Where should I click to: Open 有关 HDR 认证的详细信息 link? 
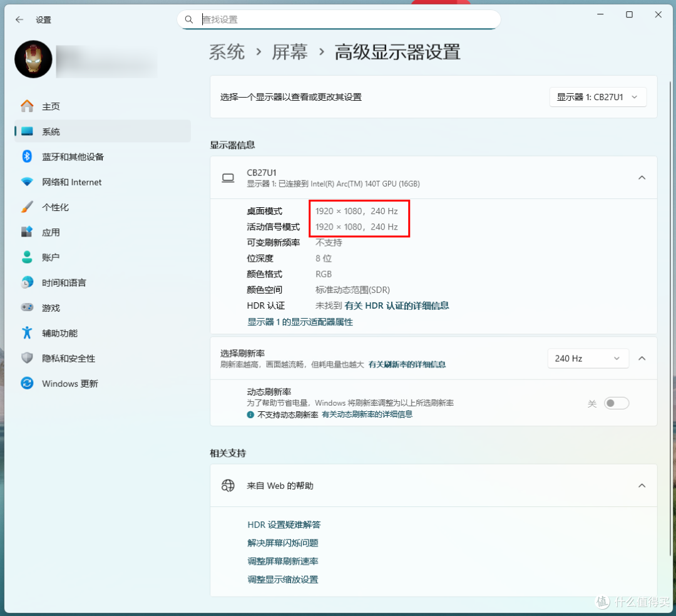pos(397,305)
